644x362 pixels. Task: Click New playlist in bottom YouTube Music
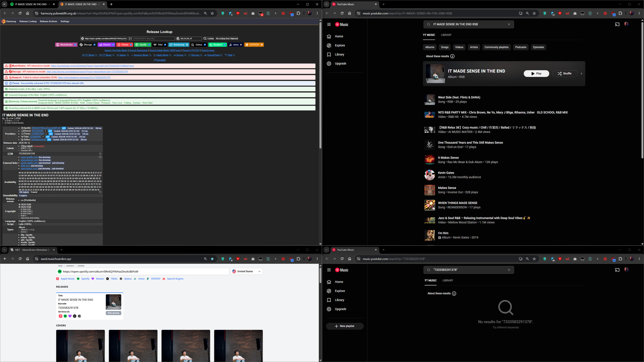[x=344, y=326]
